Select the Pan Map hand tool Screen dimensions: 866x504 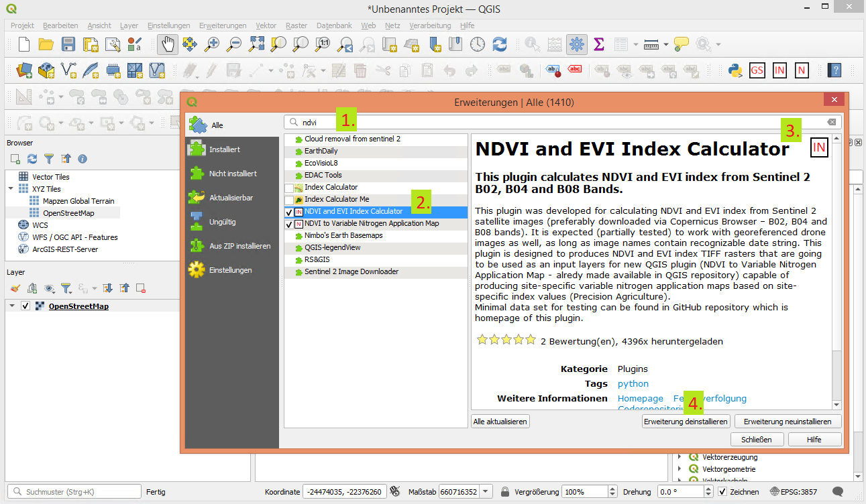tap(168, 45)
